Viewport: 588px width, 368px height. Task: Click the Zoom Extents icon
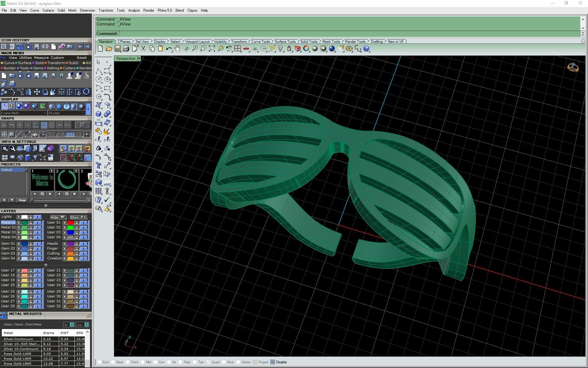[x=212, y=48]
